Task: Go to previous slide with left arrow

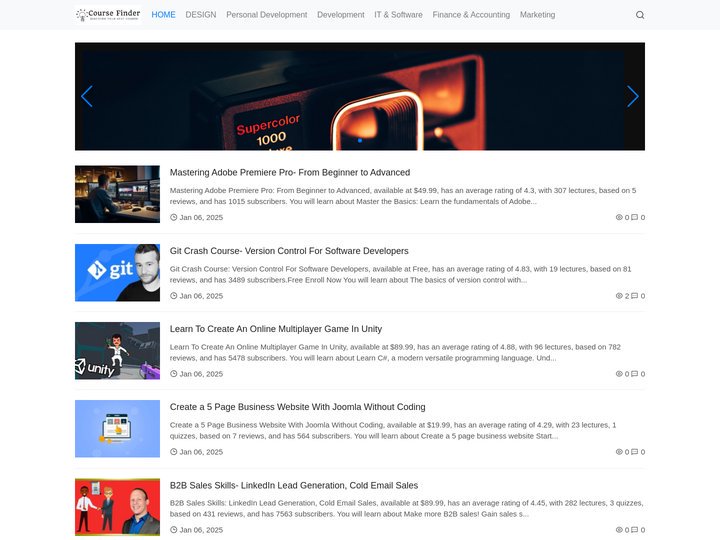Action: click(87, 96)
